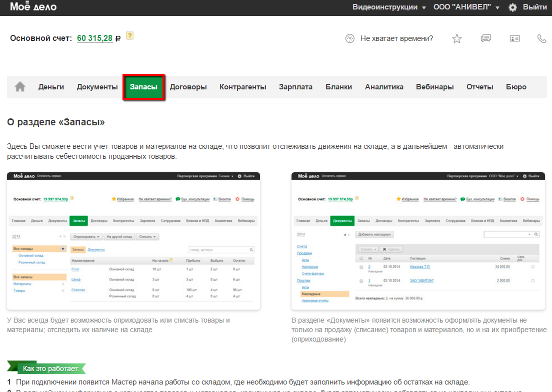Click the Выйти logout link
Screen dimensions: 552x392
tap(535, 7)
